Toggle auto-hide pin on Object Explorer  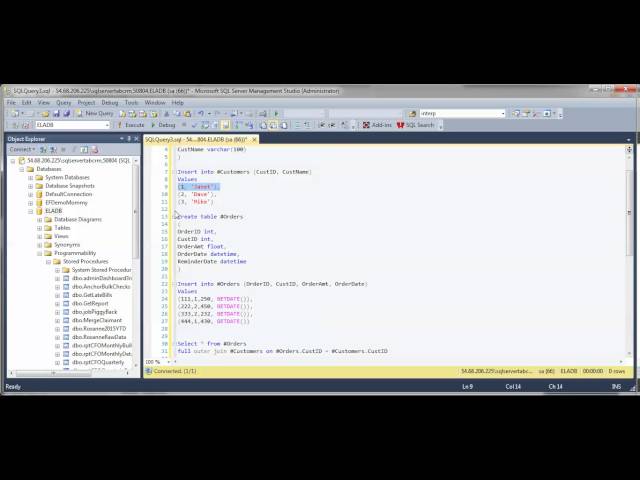pyautogui.click(x=129, y=139)
